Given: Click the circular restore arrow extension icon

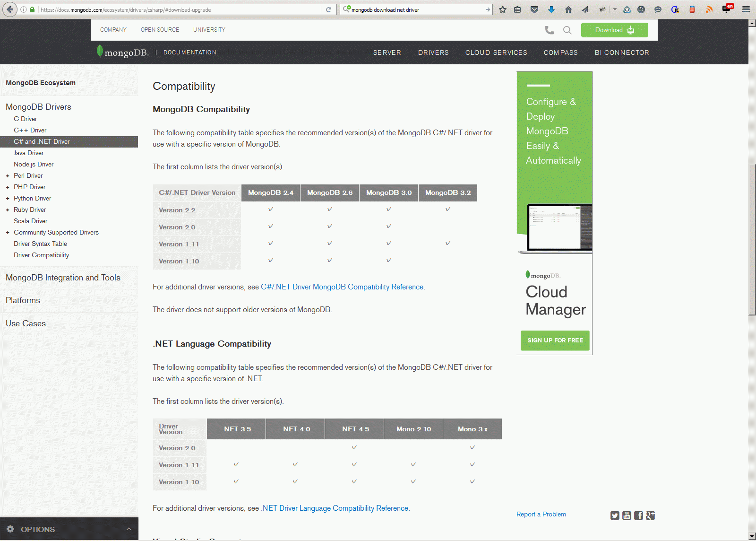Looking at the screenshot, I should click(641, 9).
